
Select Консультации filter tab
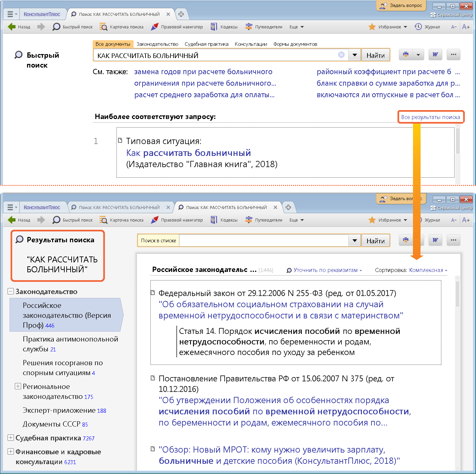click(x=251, y=44)
